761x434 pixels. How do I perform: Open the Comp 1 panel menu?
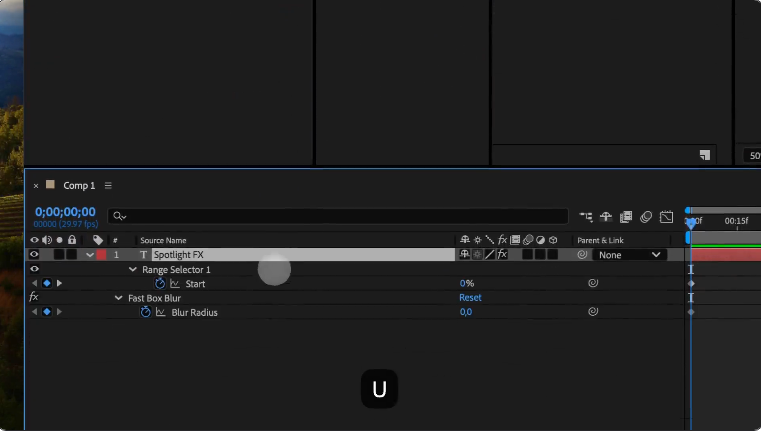[x=108, y=186]
